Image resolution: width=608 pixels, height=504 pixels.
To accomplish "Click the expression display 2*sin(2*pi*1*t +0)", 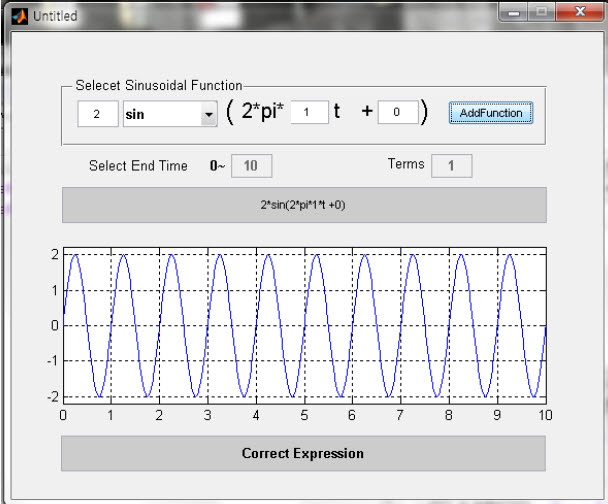I will tap(304, 205).
